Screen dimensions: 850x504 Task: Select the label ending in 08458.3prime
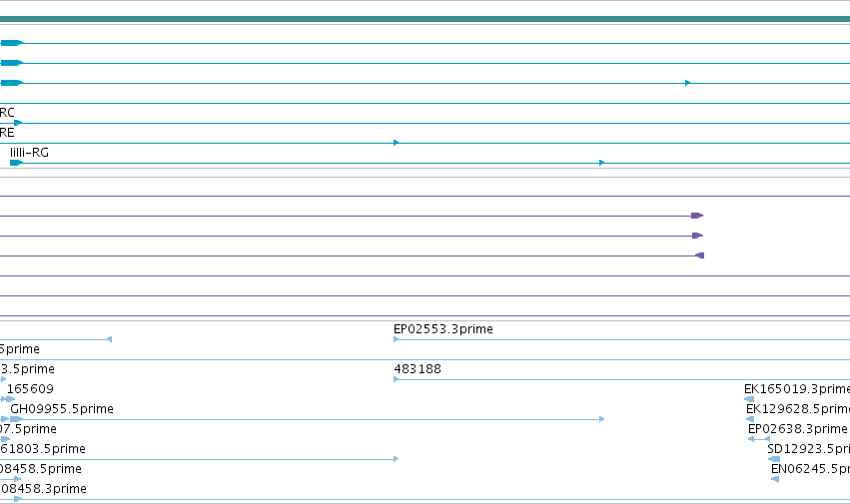point(43,489)
